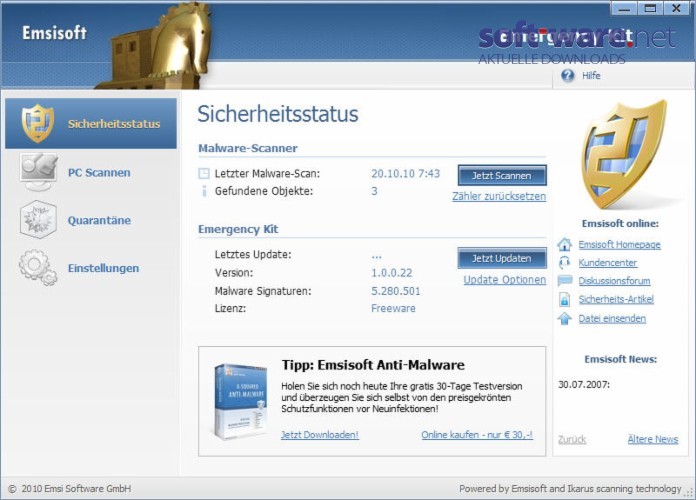Viewport: 696px width, 500px height.
Task: Open the Quarantäne page
Action: pos(99,220)
